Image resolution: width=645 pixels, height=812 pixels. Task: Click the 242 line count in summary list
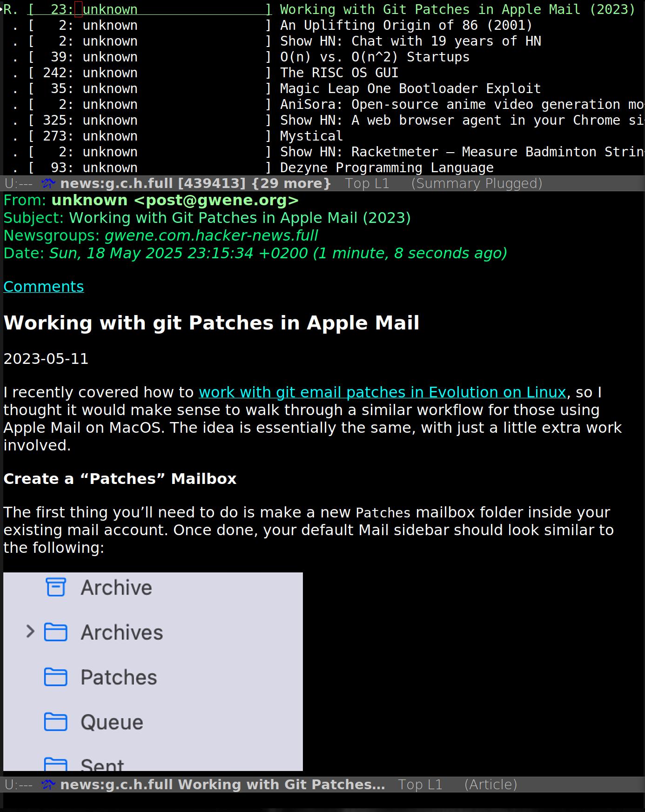[54, 73]
